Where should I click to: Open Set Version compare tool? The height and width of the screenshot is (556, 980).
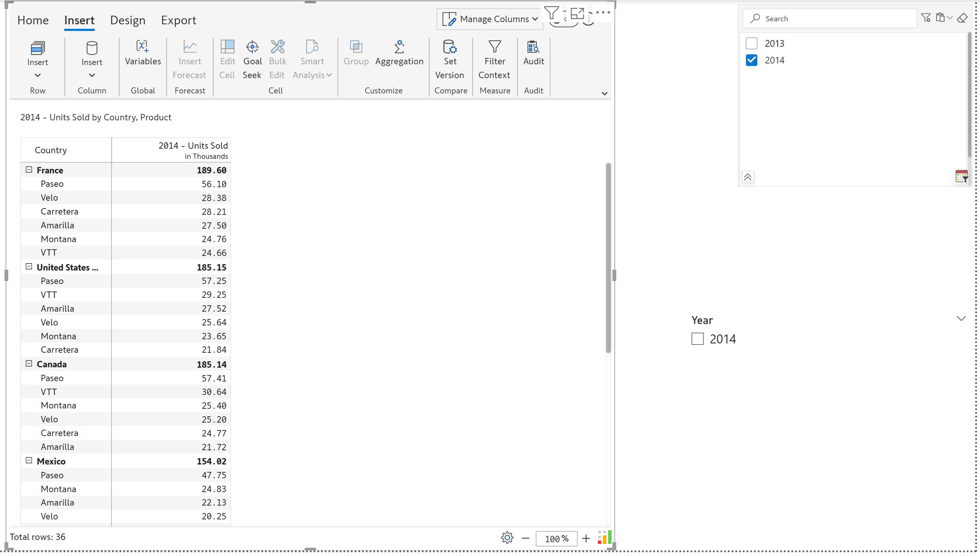450,47
